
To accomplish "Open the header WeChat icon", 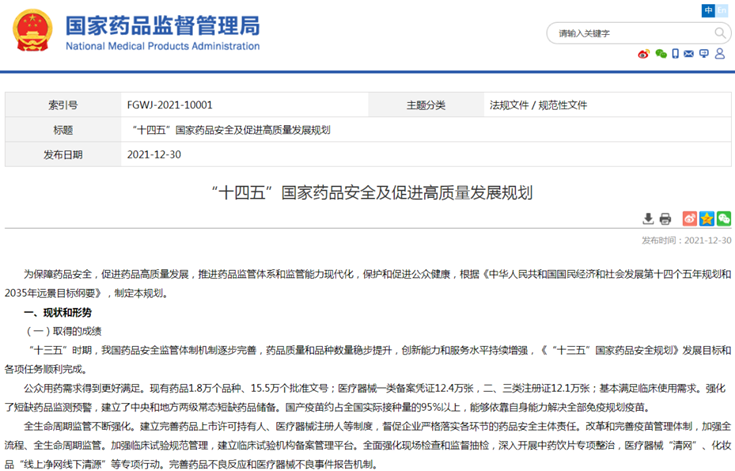I will 661,54.
